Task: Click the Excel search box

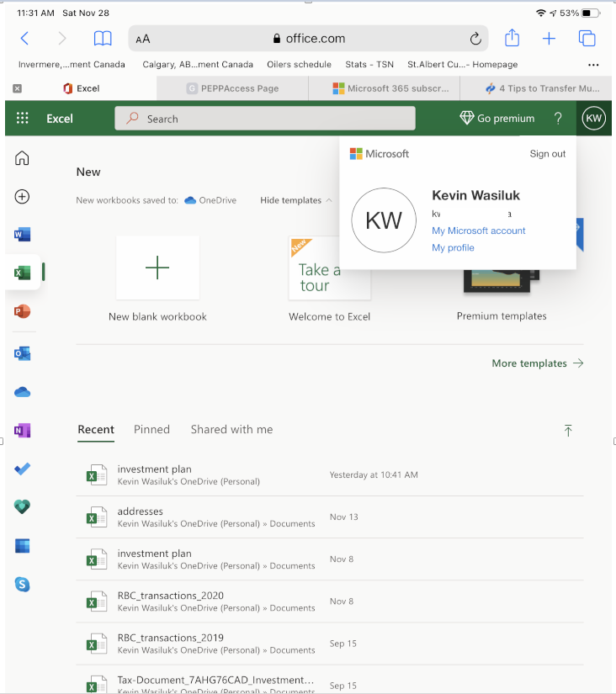Action: (265, 118)
